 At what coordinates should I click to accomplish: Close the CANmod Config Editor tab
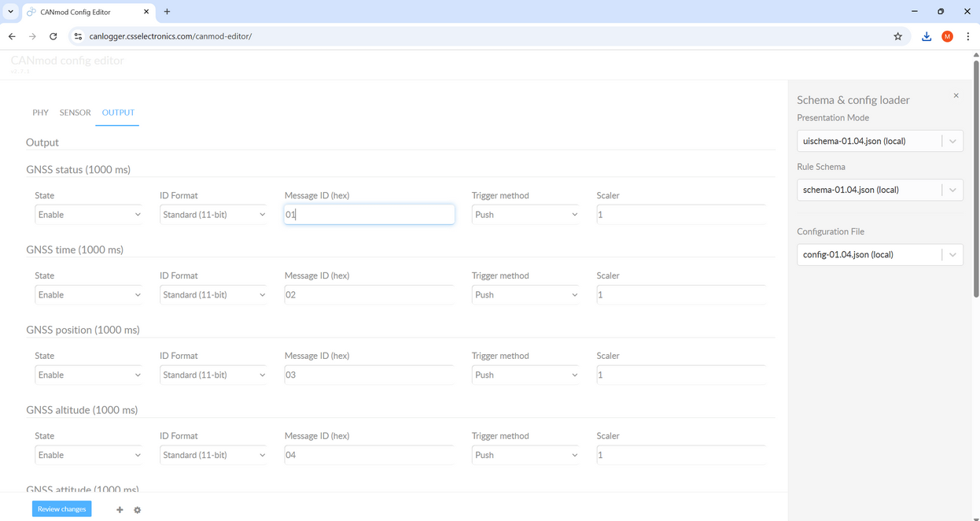(x=146, y=12)
